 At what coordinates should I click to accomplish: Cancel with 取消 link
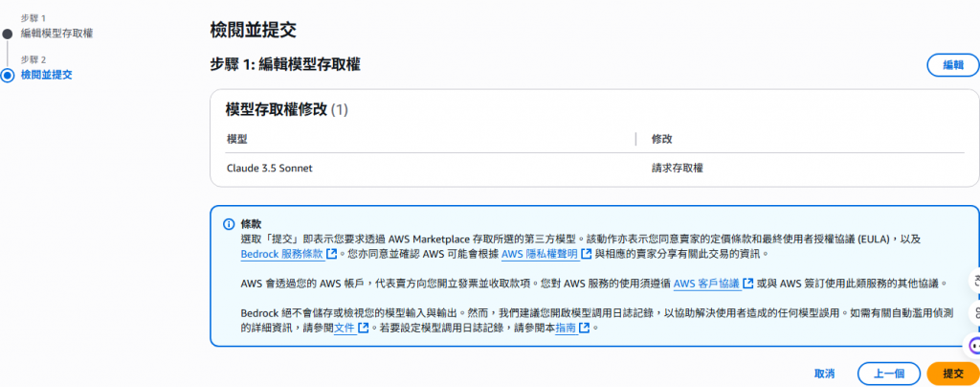(x=824, y=374)
